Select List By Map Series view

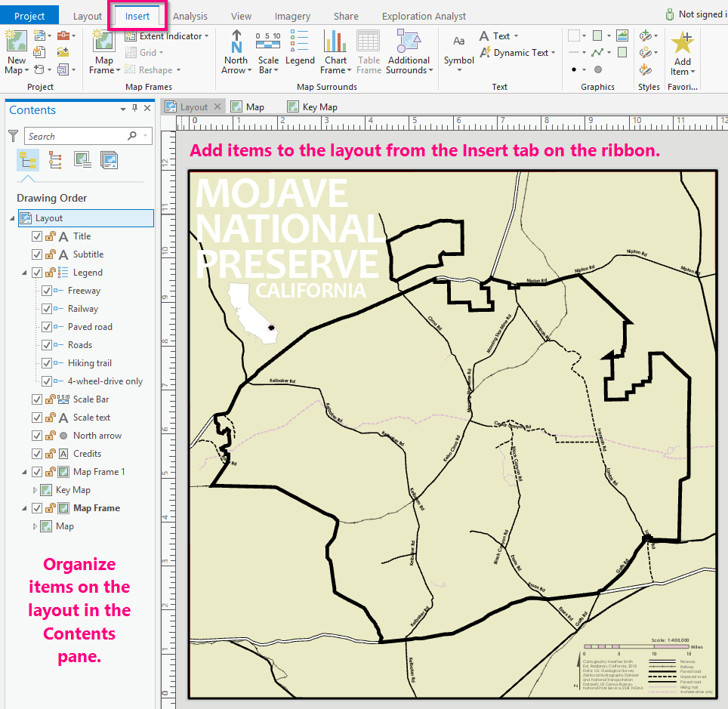tap(109, 160)
